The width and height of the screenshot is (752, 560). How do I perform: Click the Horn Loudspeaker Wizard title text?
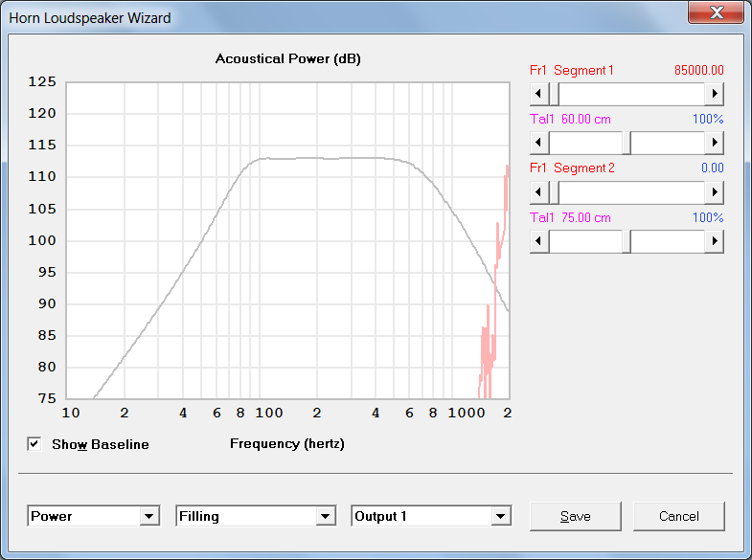90,18
